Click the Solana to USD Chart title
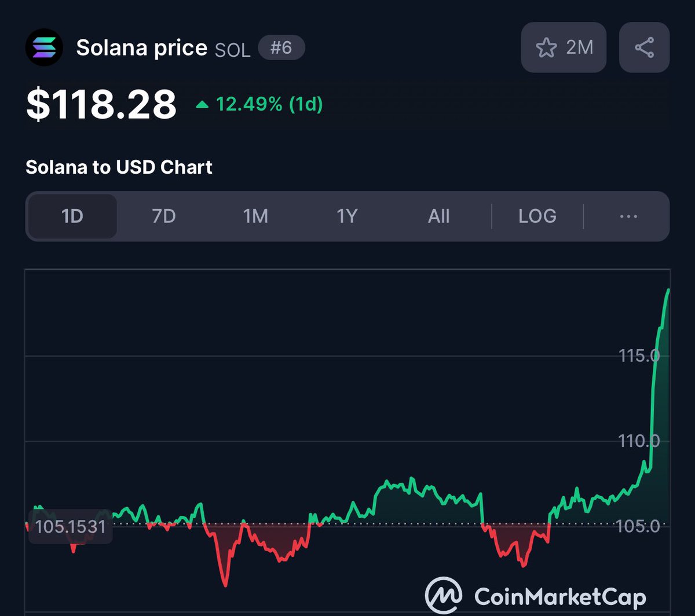Screen dimensions: 695x616 pos(119,167)
